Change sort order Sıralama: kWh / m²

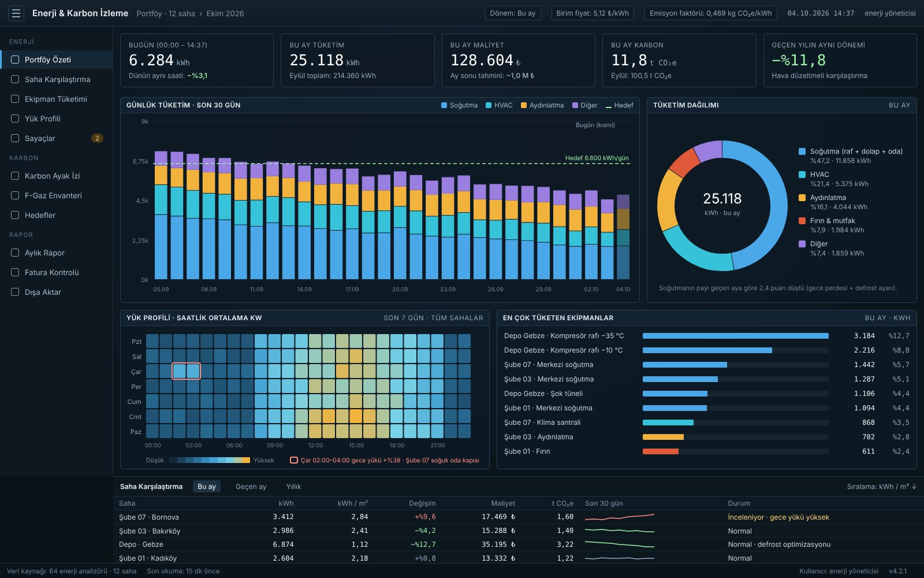[882, 487]
